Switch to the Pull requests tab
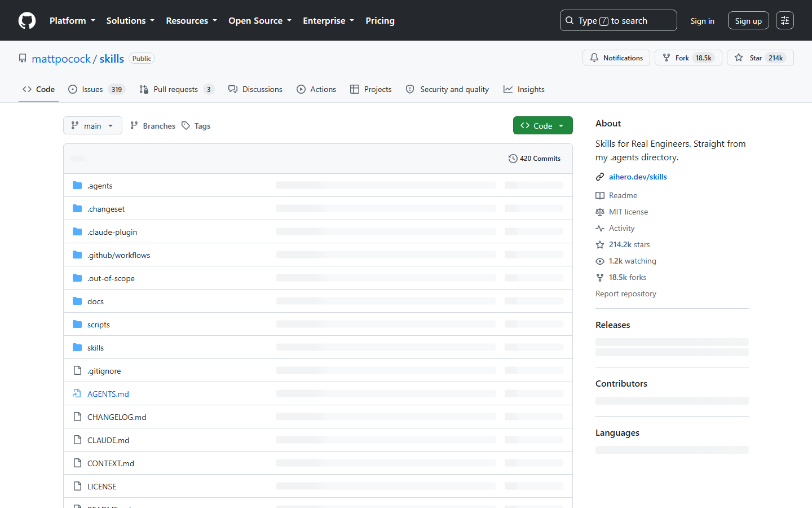Screen dimensions: 812x508 click(176, 89)
